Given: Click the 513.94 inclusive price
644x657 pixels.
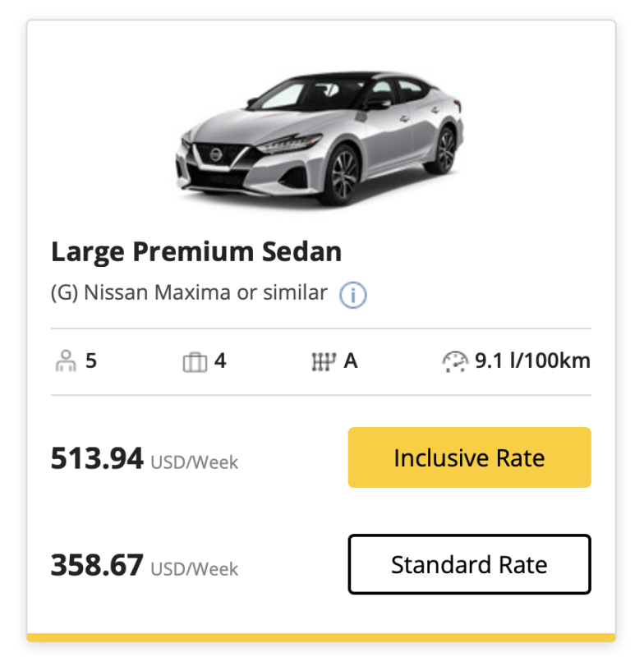Looking at the screenshot, I should (97, 458).
